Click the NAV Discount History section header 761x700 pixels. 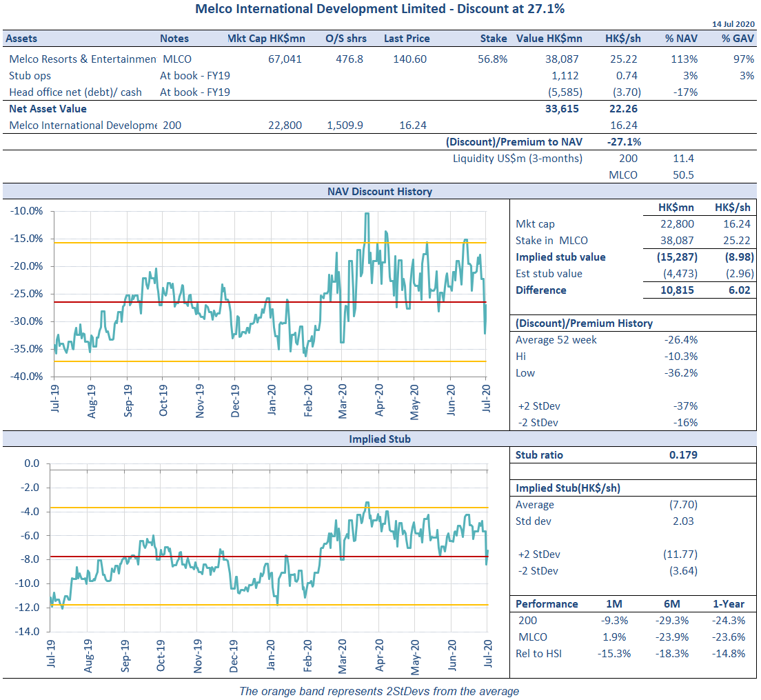[x=380, y=191]
